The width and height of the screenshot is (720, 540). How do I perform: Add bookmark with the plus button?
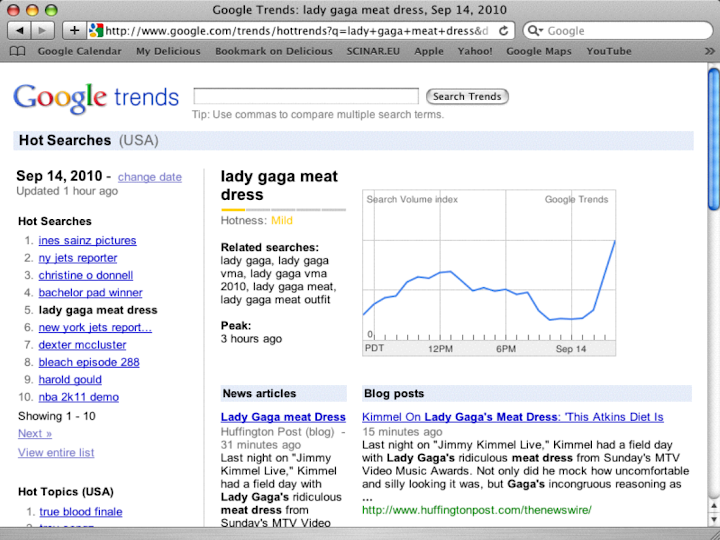(74, 30)
